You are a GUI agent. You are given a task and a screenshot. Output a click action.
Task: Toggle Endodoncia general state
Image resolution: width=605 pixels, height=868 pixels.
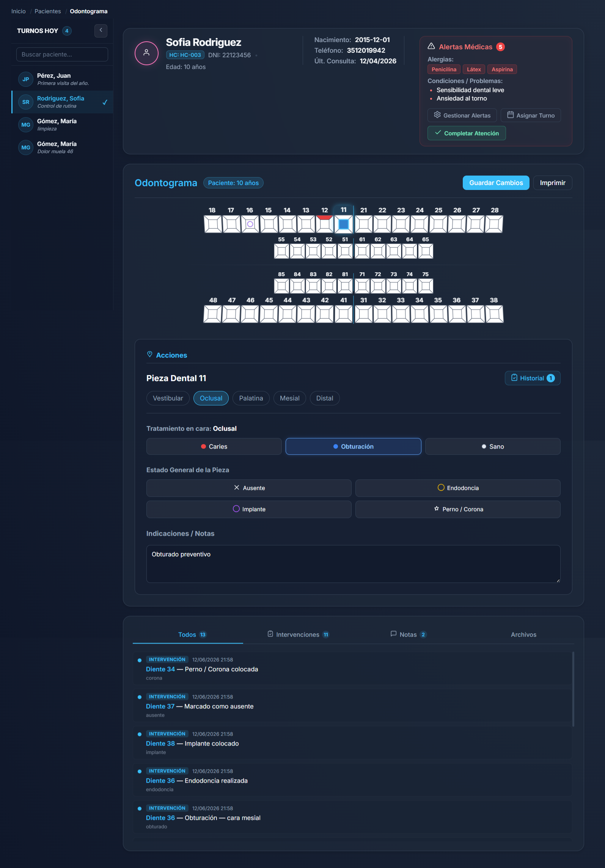click(x=458, y=488)
